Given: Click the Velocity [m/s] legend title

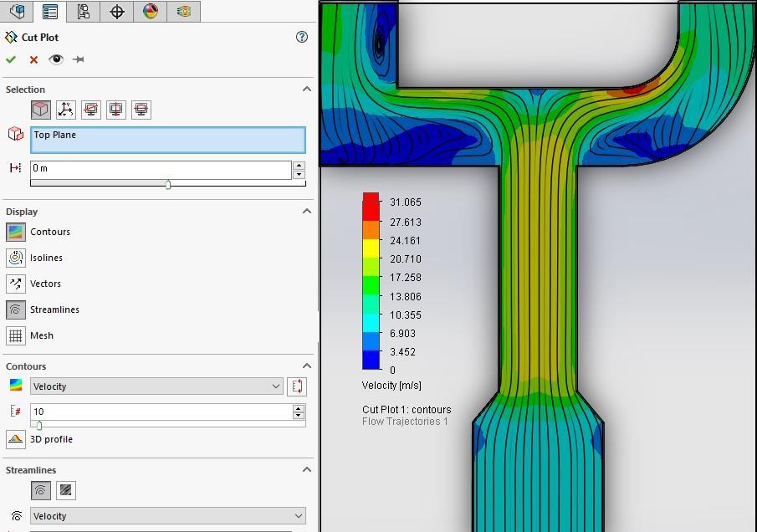Looking at the screenshot, I should [391, 386].
